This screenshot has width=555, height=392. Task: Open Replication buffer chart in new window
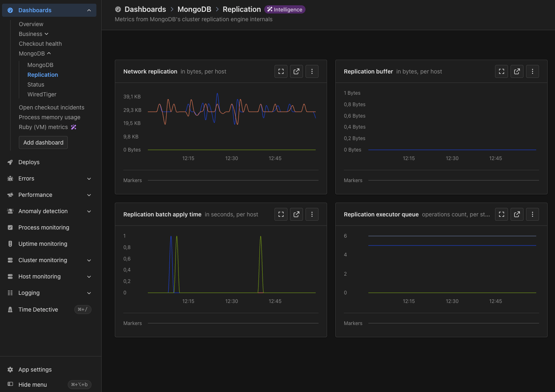click(x=517, y=71)
